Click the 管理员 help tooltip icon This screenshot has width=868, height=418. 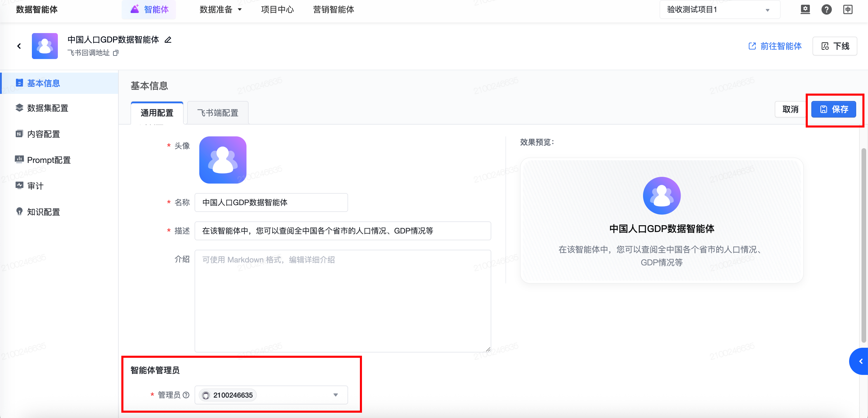click(186, 395)
